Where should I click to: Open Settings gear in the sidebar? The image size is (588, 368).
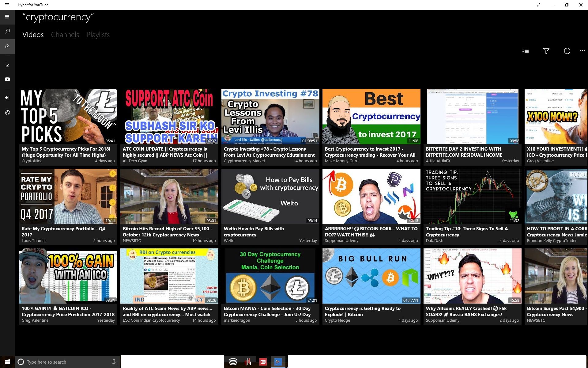[7, 112]
